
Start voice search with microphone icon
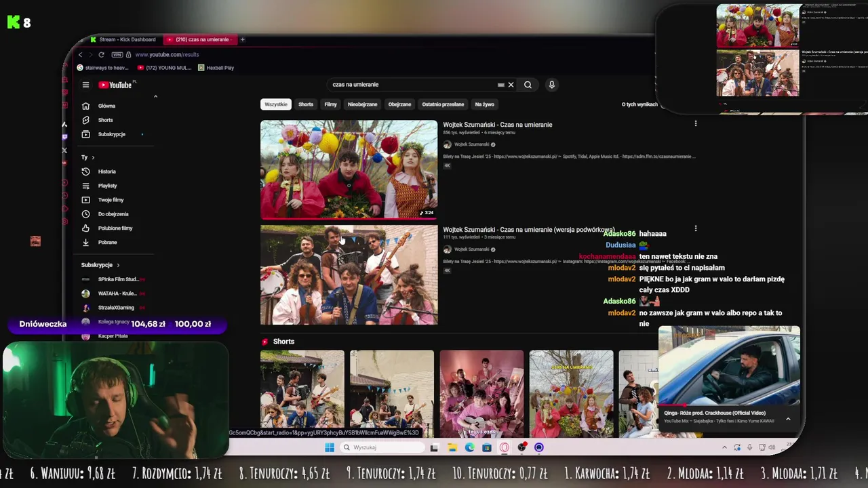click(x=551, y=85)
